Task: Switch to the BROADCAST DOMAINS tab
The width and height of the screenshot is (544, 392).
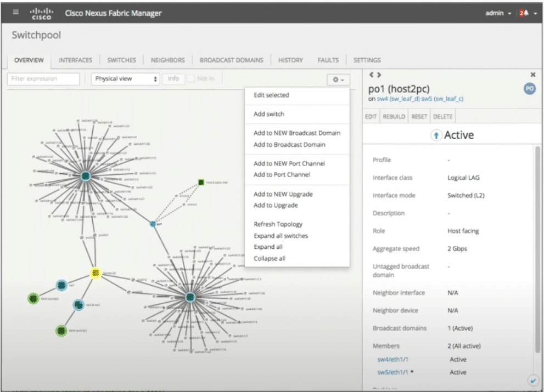Action: [232, 60]
